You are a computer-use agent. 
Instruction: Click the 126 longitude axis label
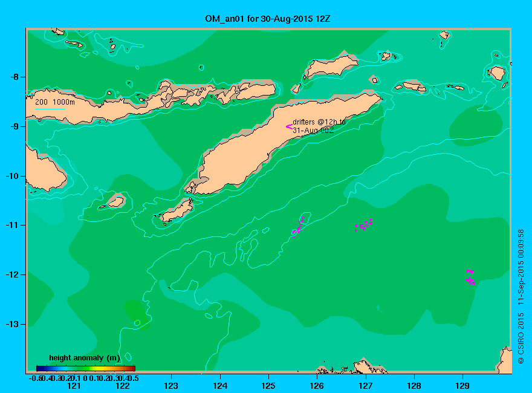pyautogui.click(x=317, y=386)
